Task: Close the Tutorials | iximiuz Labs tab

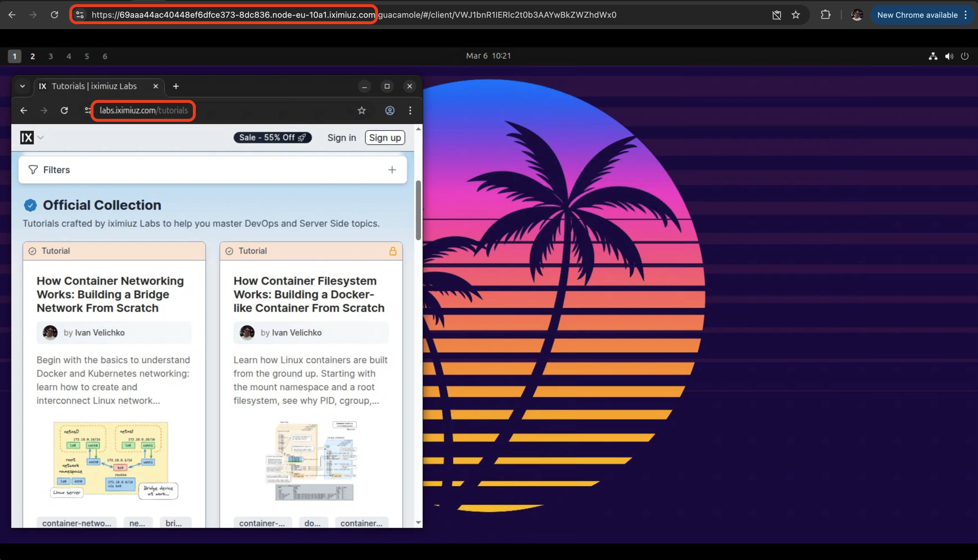Action: click(x=155, y=86)
